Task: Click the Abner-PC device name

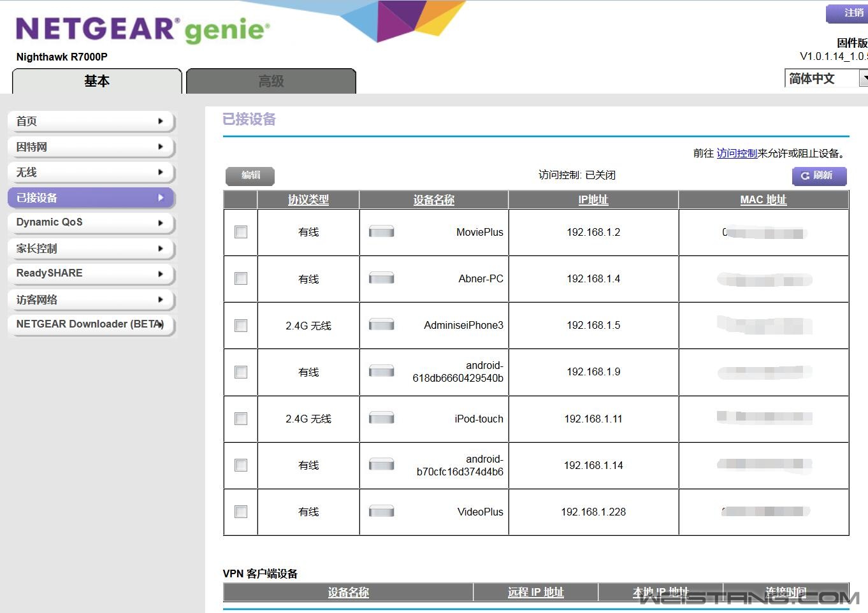Action: point(481,278)
